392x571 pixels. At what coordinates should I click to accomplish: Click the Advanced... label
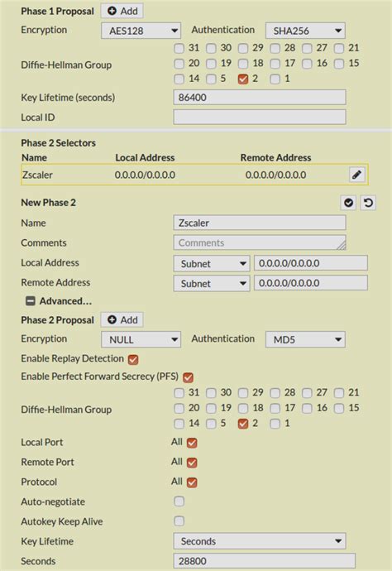(x=65, y=301)
